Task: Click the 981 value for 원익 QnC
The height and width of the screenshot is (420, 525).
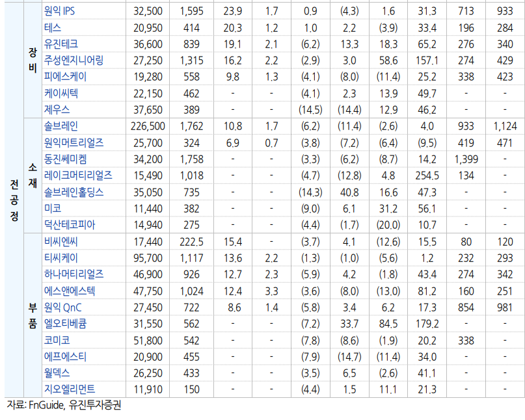Action: 505,308
